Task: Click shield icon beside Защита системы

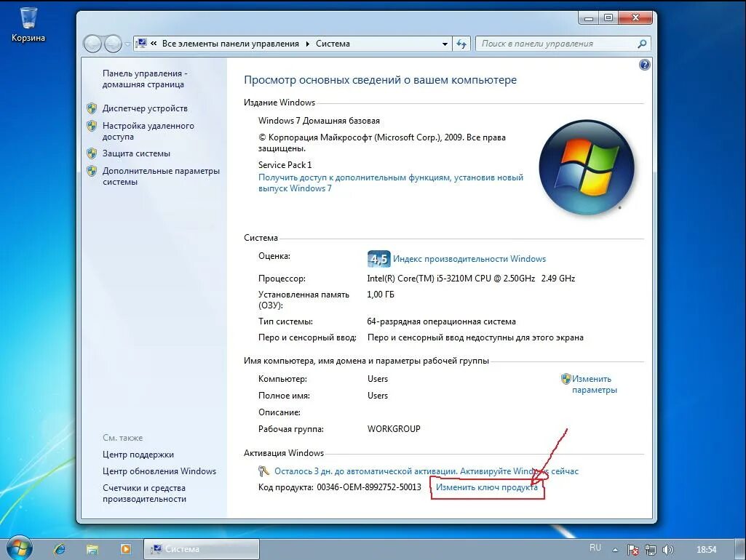Action: [92, 153]
